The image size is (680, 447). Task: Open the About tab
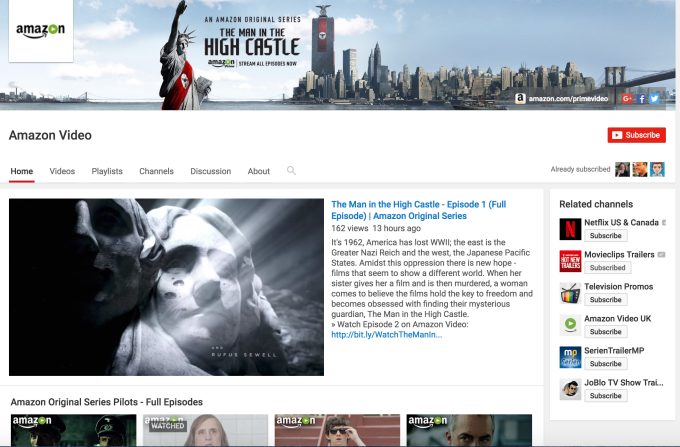(259, 171)
